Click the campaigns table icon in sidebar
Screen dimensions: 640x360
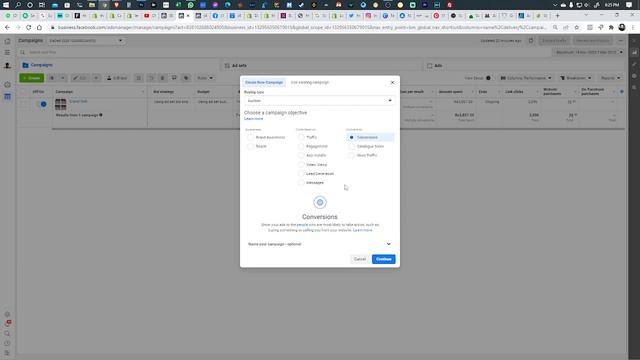7,97
